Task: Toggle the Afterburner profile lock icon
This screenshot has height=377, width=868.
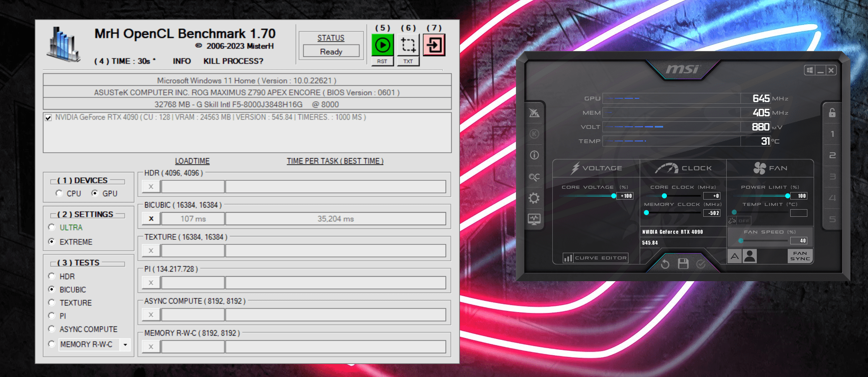Action: 832,113
